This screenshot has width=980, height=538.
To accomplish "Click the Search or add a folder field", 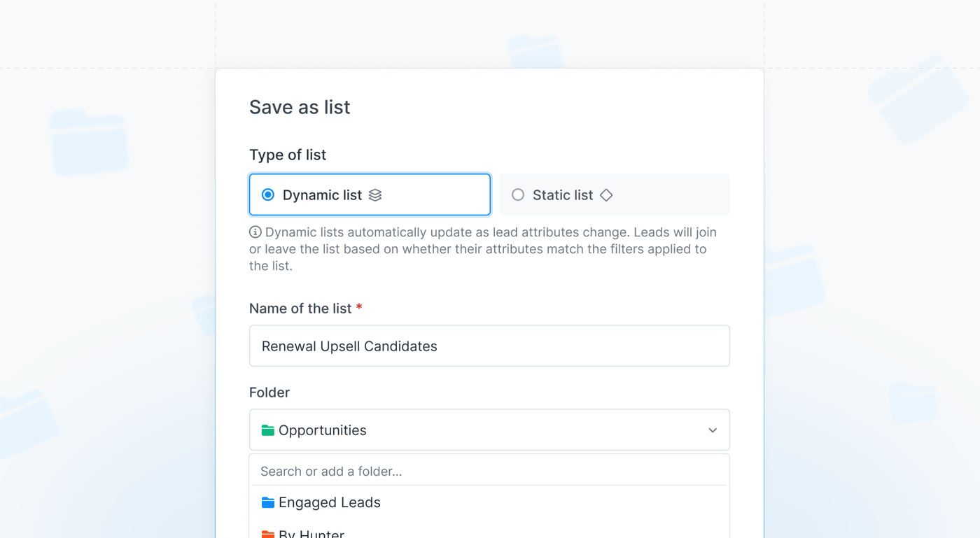I will tap(489, 471).
